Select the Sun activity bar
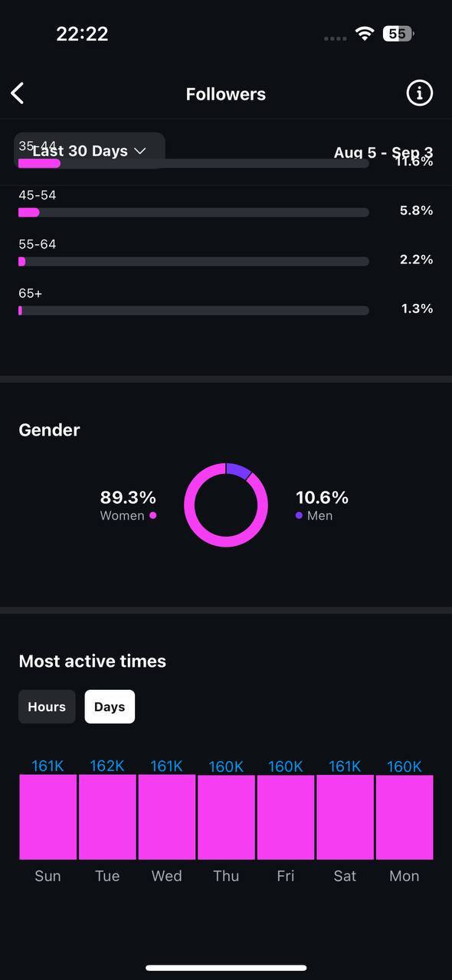Viewport: 452px width, 980px height. 47,817
